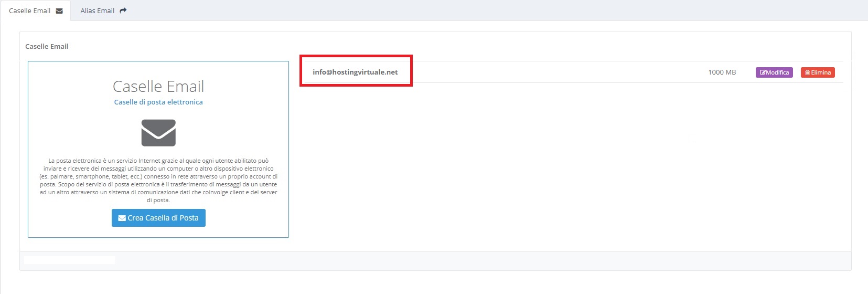Screen dimensions: 868x294
Task: Click the large gray envelope icon
Action: tap(158, 133)
